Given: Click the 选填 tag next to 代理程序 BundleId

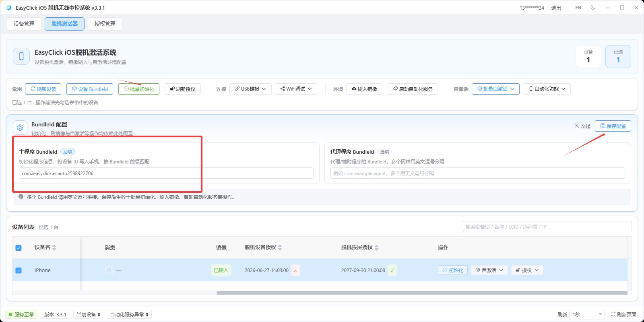Looking at the screenshot, I should pos(384,152).
